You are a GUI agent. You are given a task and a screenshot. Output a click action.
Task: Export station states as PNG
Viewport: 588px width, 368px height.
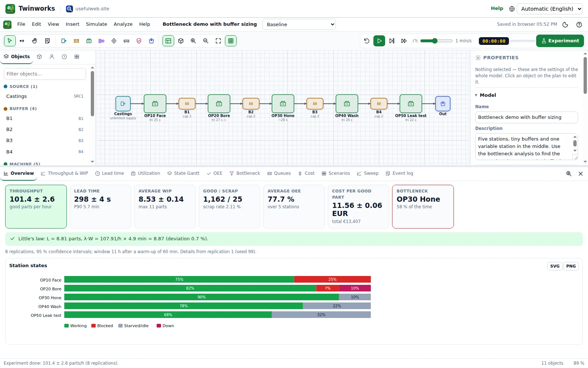click(x=571, y=266)
